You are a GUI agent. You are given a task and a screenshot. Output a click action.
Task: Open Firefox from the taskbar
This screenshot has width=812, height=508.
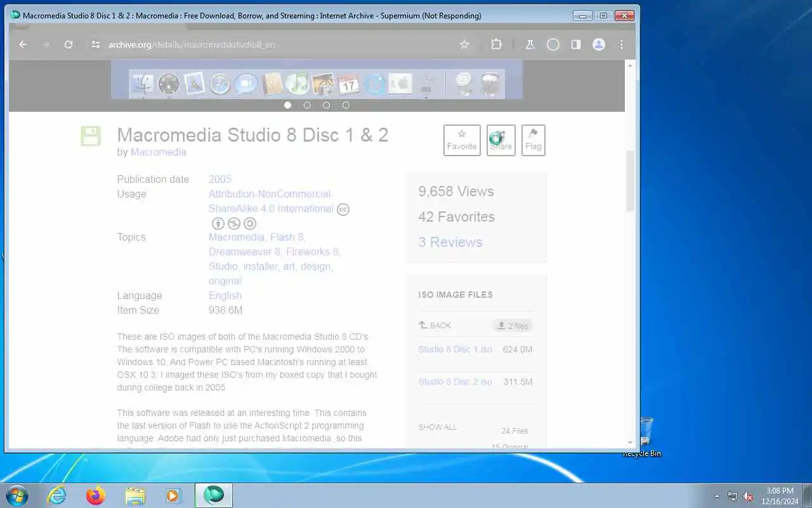[x=96, y=495]
